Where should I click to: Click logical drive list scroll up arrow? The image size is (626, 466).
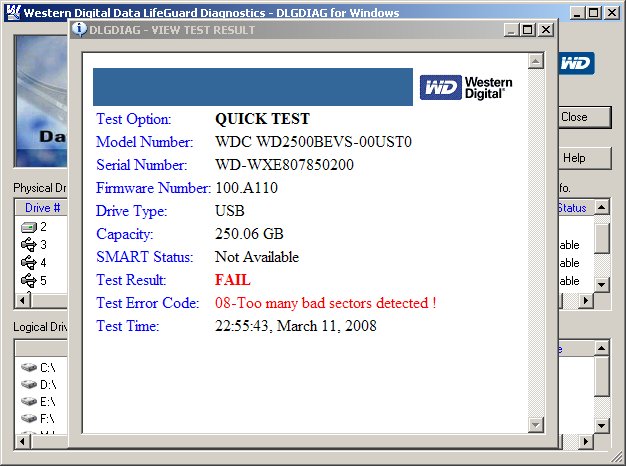click(602, 348)
